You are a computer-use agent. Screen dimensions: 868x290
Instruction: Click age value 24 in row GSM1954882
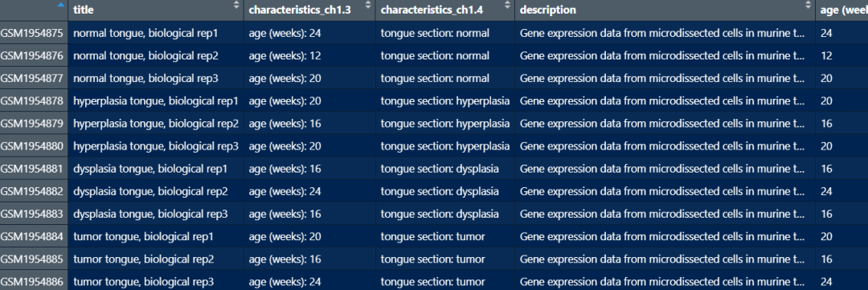coord(826,191)
